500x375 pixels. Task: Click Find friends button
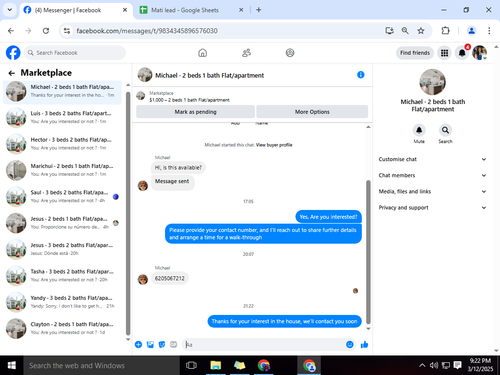(x=415, y=53)
